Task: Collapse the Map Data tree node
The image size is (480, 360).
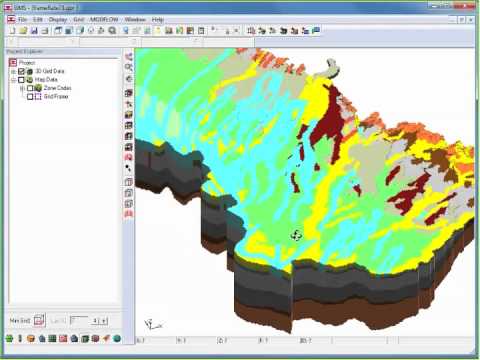Action: point(13,80)
